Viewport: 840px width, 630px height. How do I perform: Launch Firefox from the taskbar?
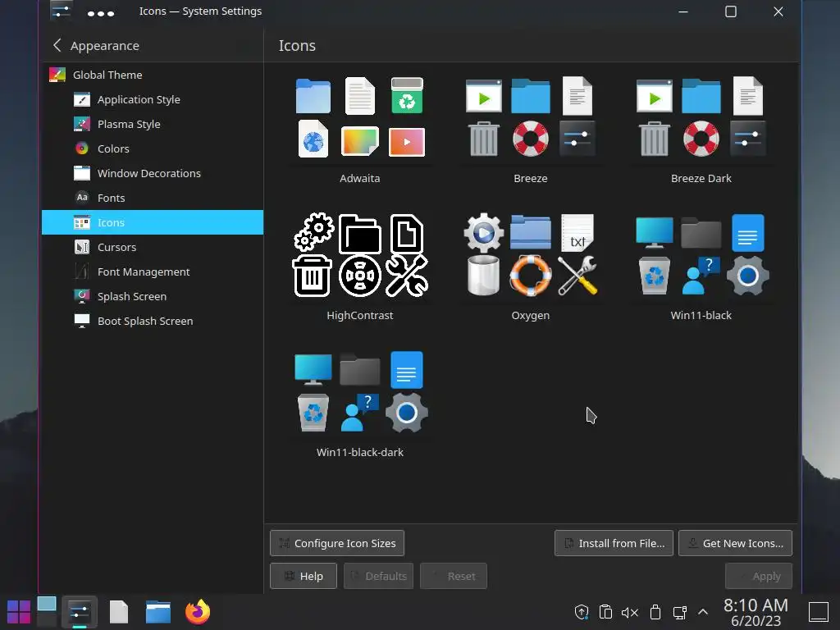tap(198, 612)
